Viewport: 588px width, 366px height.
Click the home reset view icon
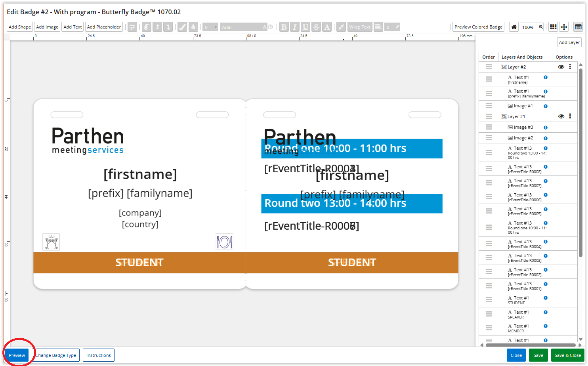click(x=514, y=27)
